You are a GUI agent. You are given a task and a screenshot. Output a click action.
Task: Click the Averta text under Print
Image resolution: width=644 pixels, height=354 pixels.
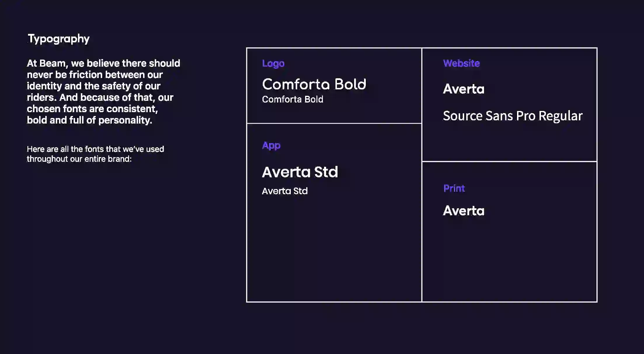(x=464, y=211)
